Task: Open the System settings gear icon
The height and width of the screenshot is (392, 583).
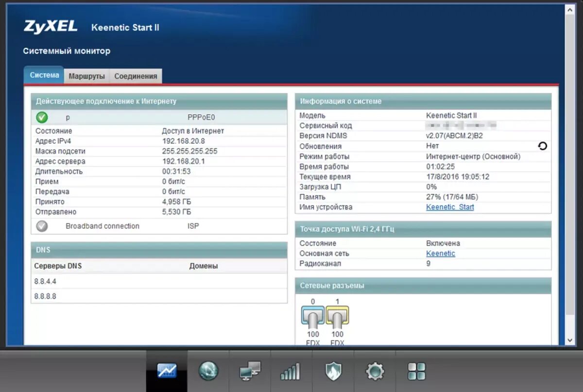Action: point(375,371)
